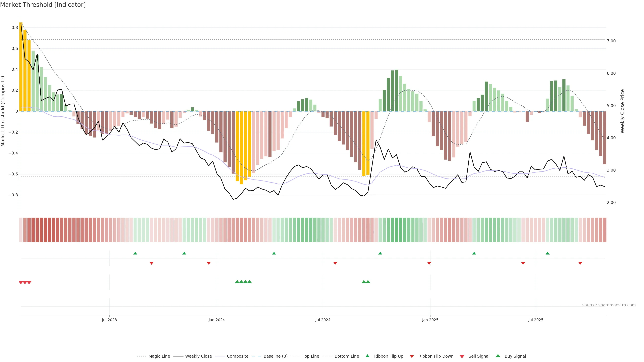Click the leftmost ribbon flip up marker

pos(135,253)
